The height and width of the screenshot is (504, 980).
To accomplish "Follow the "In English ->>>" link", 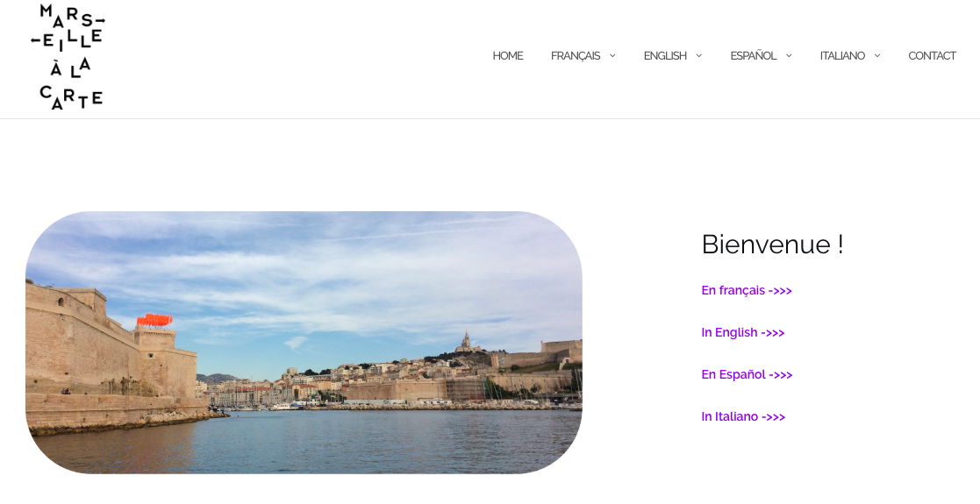I will (742, 333).
